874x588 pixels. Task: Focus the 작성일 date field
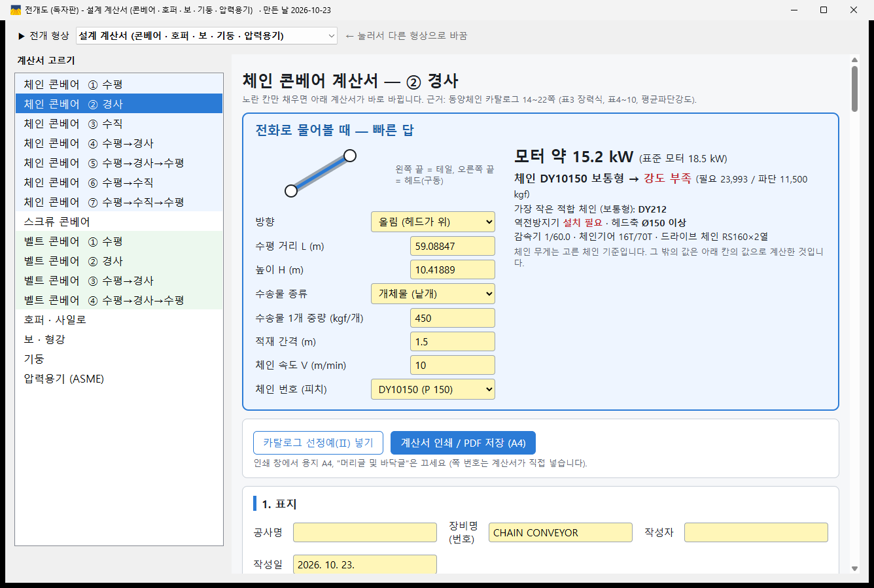tap(365, 564)
